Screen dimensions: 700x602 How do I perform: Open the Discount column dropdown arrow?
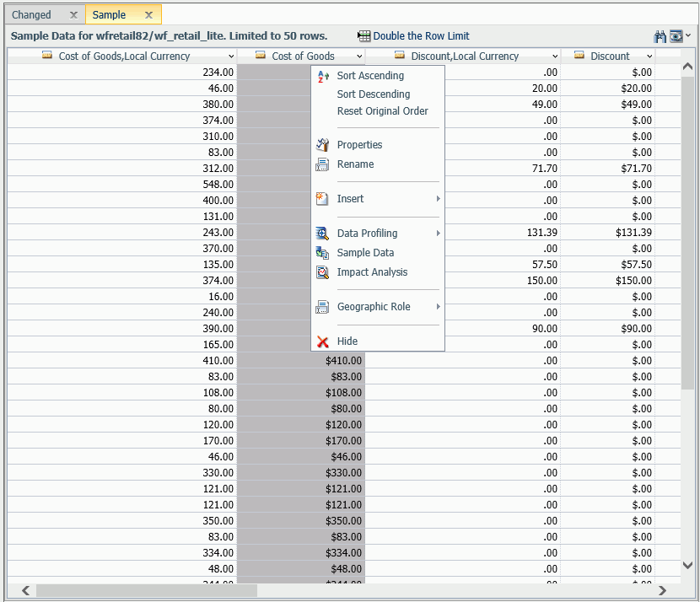pos(649,56)
